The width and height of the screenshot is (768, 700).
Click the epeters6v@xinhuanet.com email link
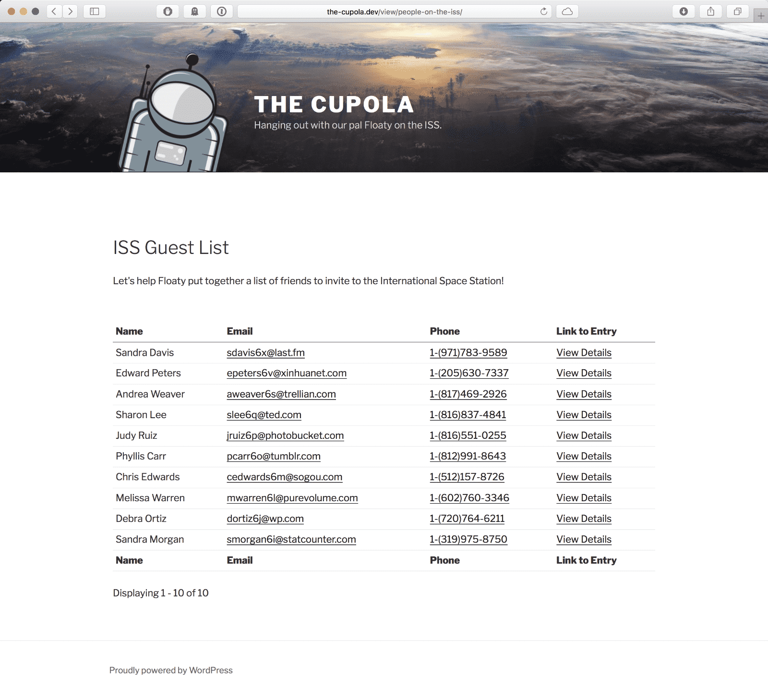pyautogui.click(x=287, y=373)
